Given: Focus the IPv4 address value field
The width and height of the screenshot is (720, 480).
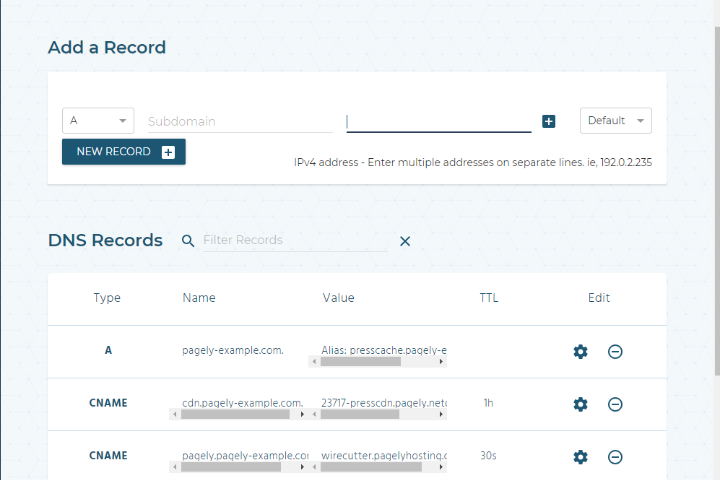Looking at the screenshot, I should 439,122.
